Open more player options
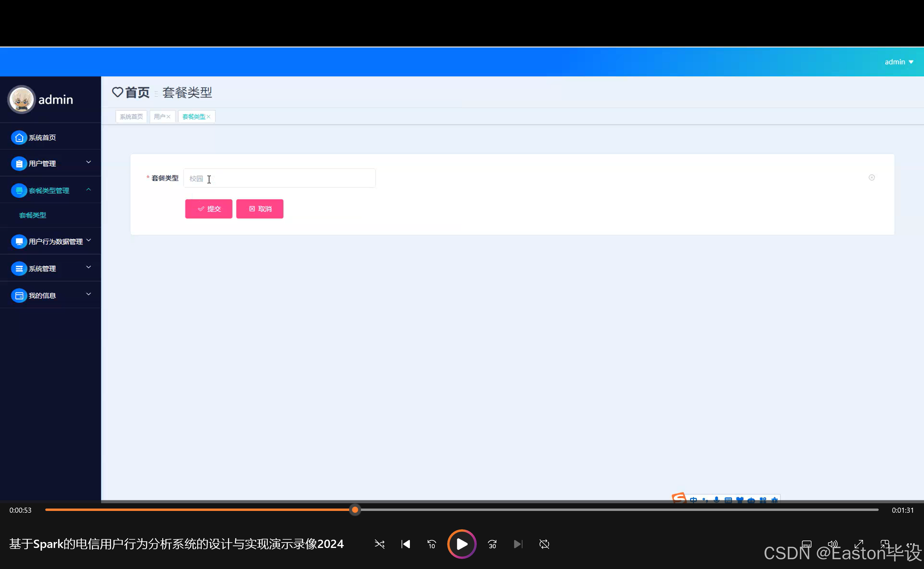The height and width of the screenshot is (569, 924). tap(910, 544)
